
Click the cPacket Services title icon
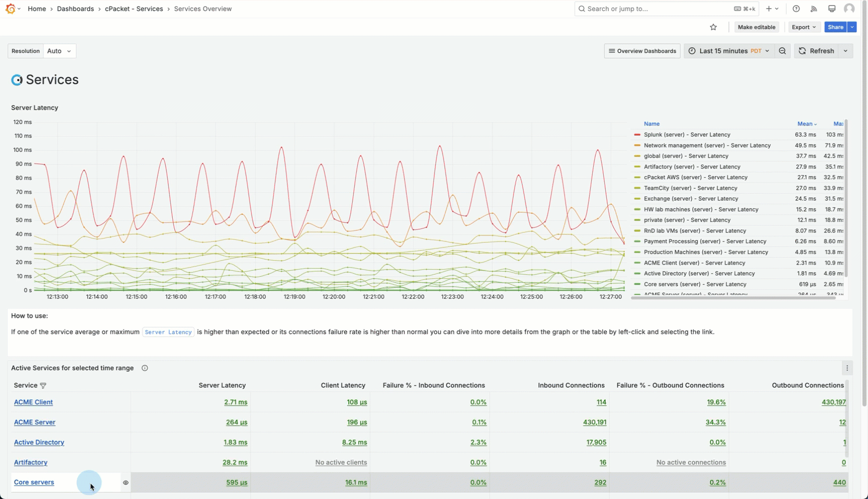coord(17,80)
